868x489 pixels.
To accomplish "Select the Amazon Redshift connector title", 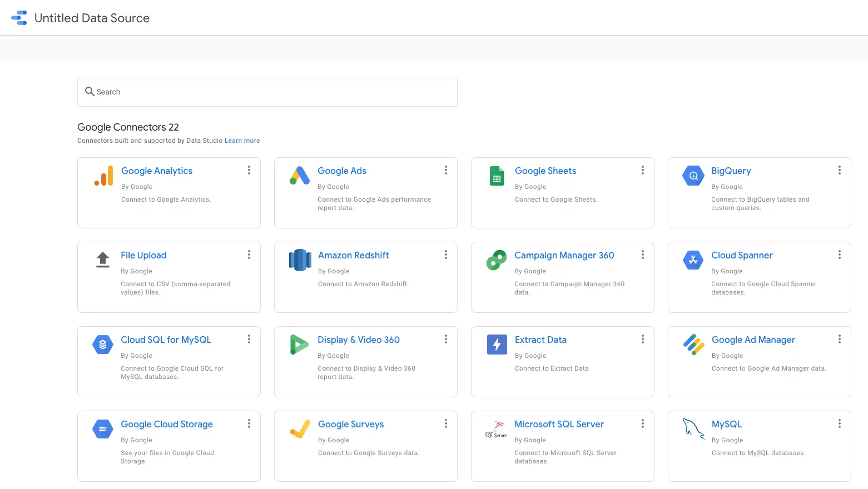I will click(x=354, y=255).
